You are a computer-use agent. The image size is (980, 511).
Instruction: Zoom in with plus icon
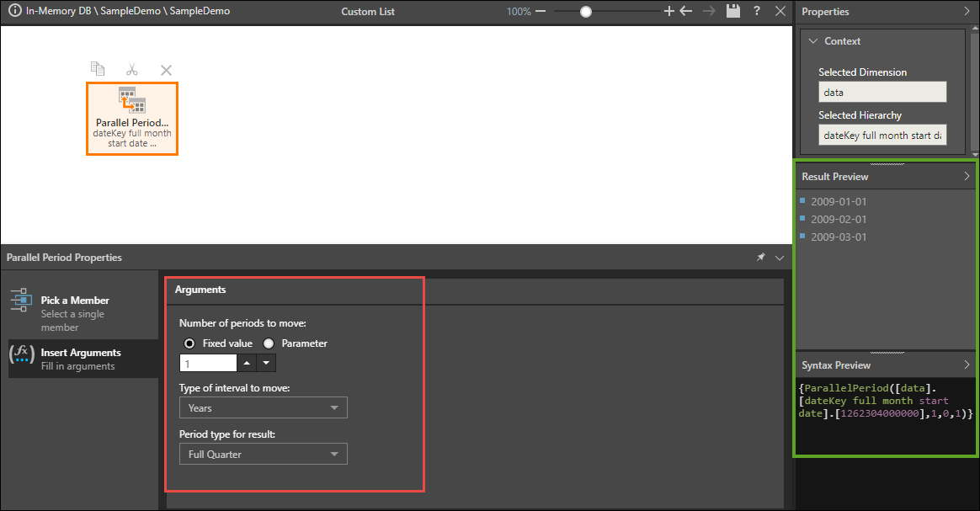coord(669,12)
